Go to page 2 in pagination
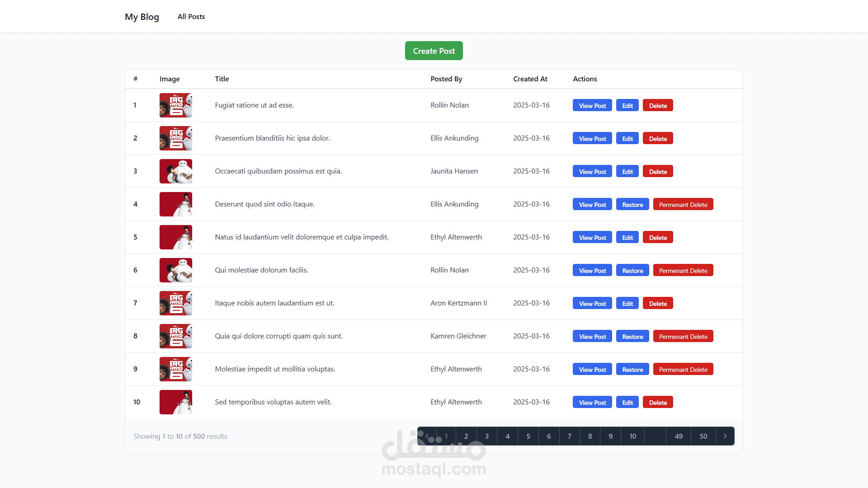The height and width of the screenshot is (488, 868). coord(466,436)
